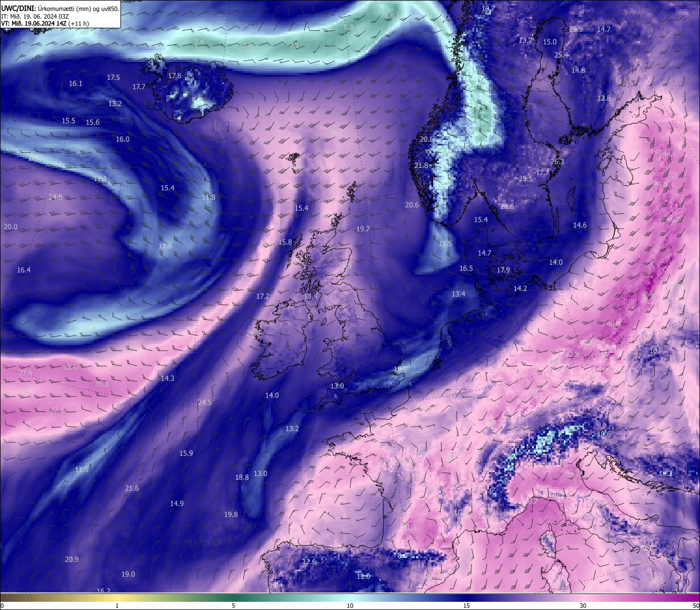Click the 42.8 map value
Image resolution: width=700 pixels, height=610 pixels.
point(572,355)
